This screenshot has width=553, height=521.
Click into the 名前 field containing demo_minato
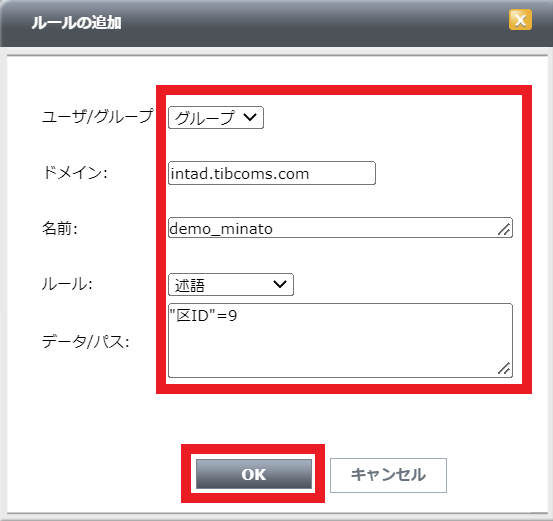coord(340,228)
